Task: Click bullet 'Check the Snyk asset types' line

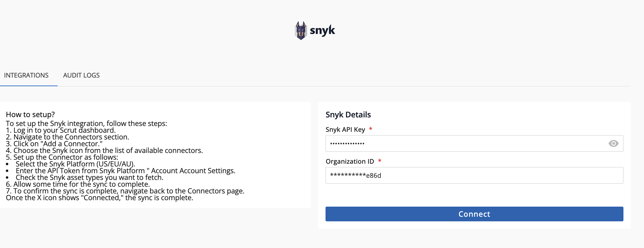Action: coord(90,177)
